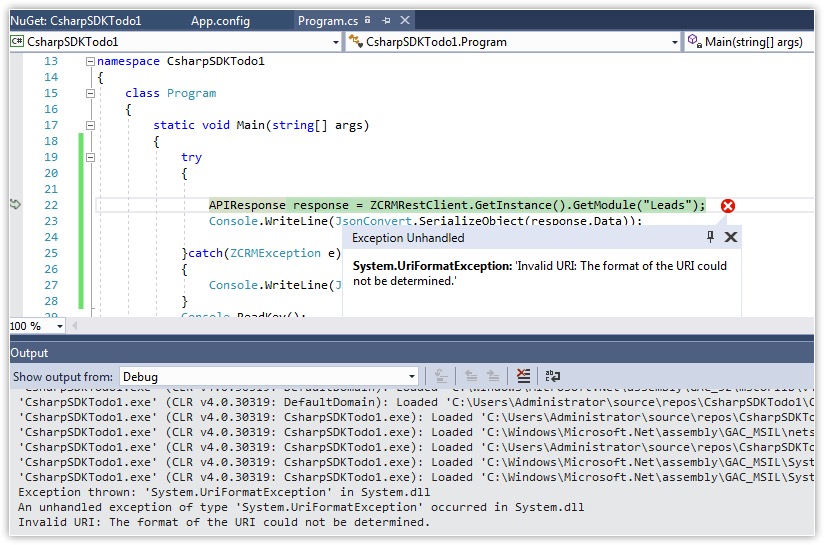Click the last output line 'Invalid URI: The format'
Screen dimensions: 824x545
(224, 522)
